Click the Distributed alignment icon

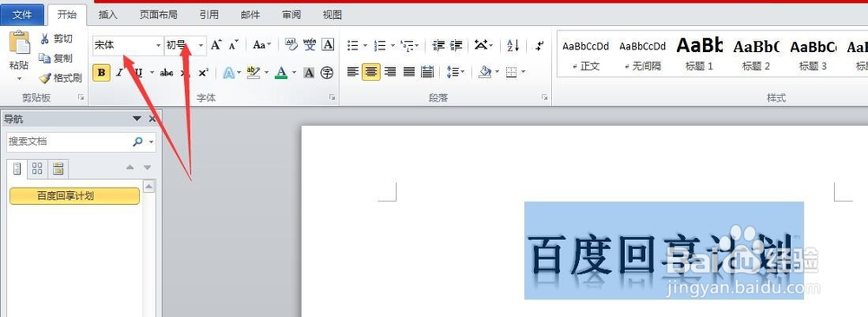(427, 71)
